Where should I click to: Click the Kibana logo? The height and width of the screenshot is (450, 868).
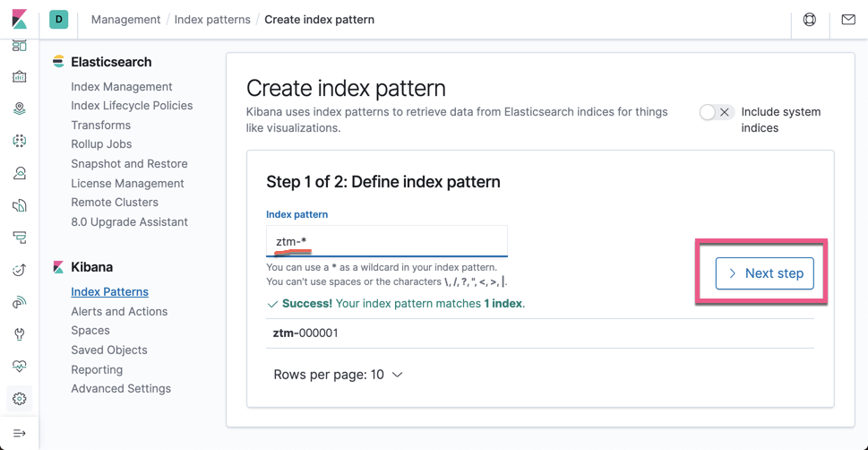point(19,19)
